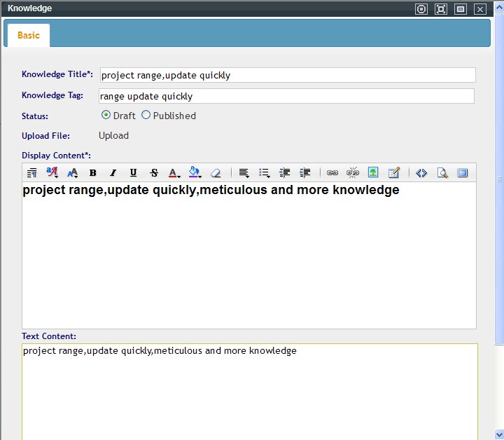Viewport: 504px width, 440px height.
Task: Expand the text alignment dropdown
Action: (244, 173)
